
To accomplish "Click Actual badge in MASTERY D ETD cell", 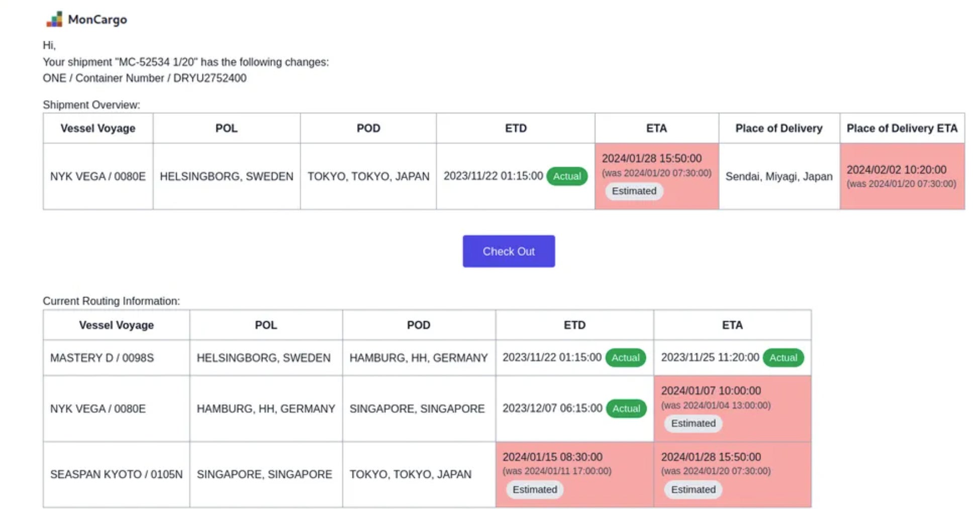I will pyautogui.click(x=625, y=358).
